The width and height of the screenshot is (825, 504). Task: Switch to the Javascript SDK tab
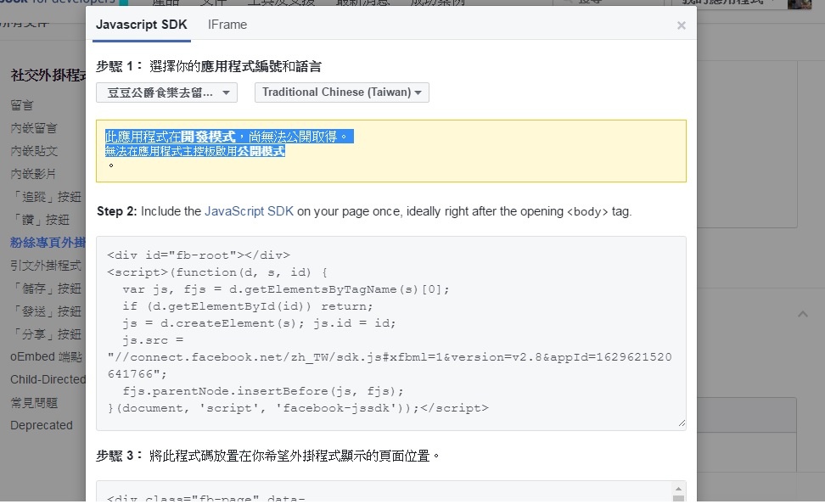(142, 25)
